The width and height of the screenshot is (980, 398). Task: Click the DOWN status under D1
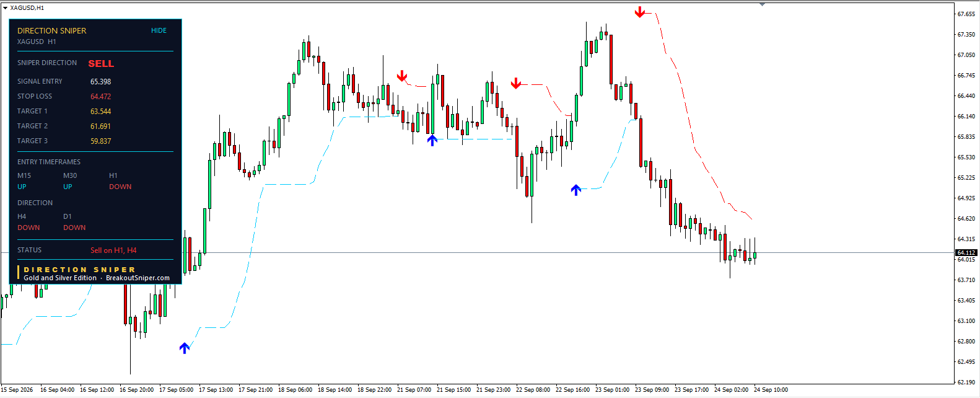[x=74, y=228]
